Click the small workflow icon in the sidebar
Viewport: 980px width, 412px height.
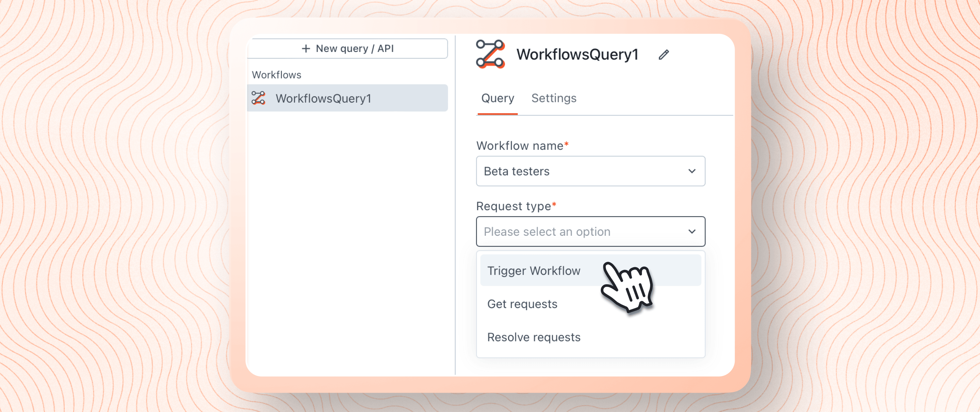tap(258, 98)
